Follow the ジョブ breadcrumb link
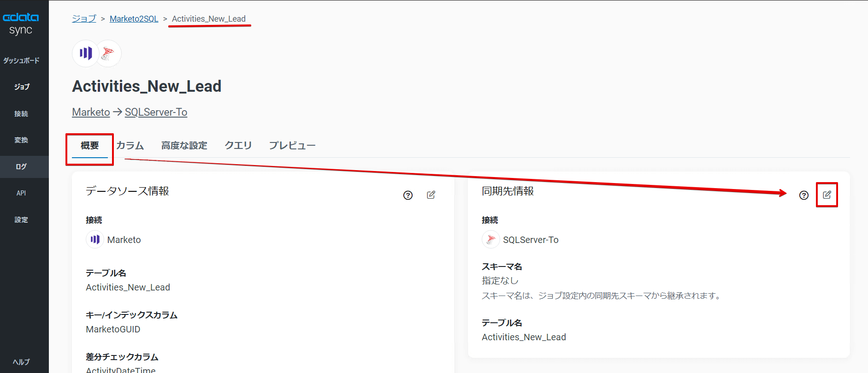The image size is (868, 373). (x=84, y=18)
